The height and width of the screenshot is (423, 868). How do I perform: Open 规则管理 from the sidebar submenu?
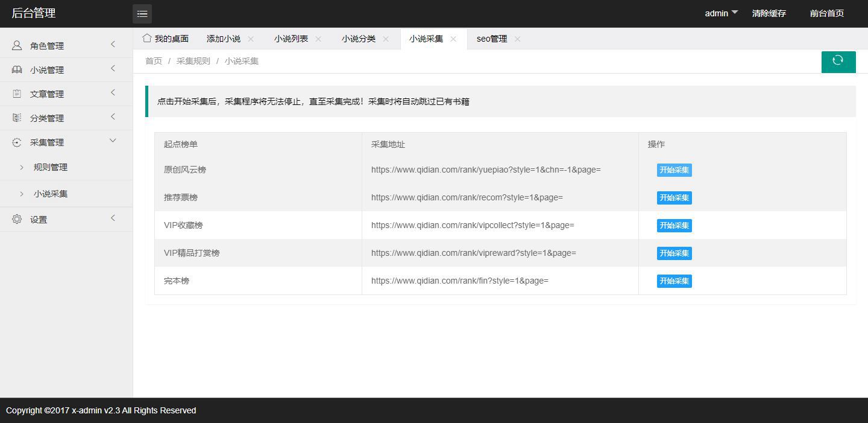51,167
